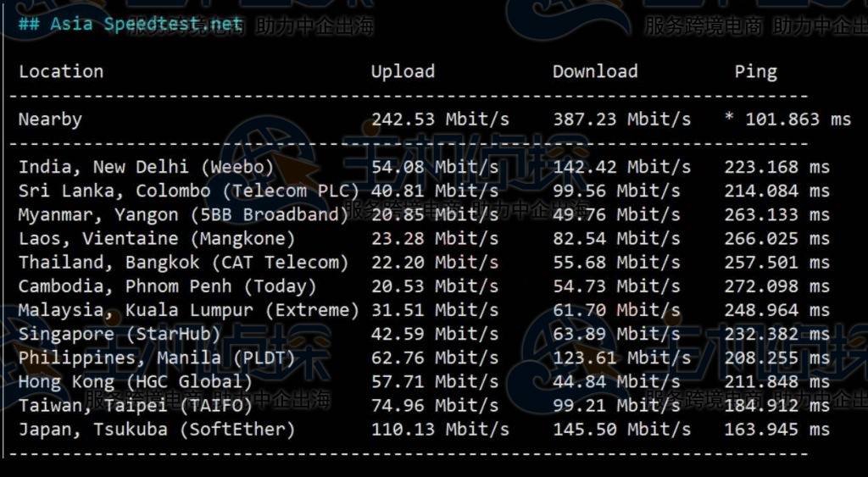Select the India, New Delhi (Weebo) entry

147,167
